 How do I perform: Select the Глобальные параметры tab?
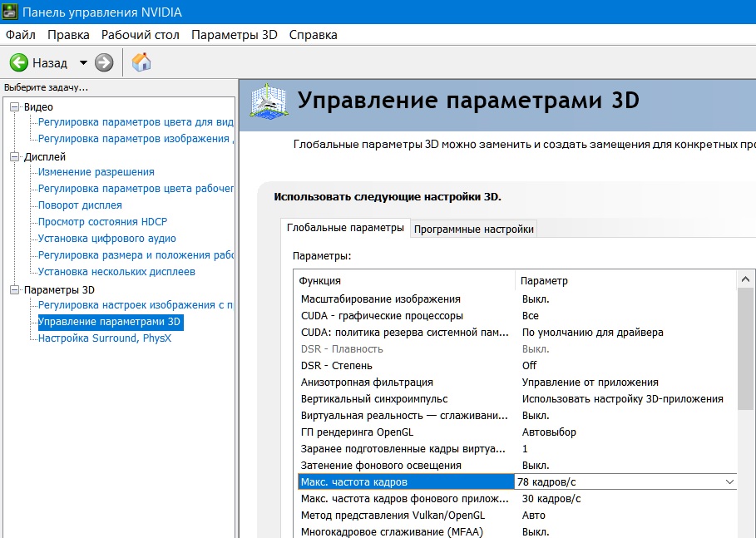tap(344, 228)
